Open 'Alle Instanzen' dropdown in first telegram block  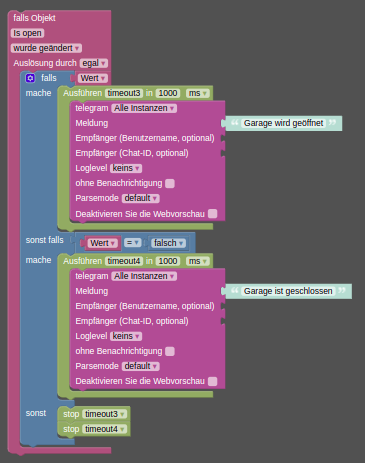[x=144, y=108]
